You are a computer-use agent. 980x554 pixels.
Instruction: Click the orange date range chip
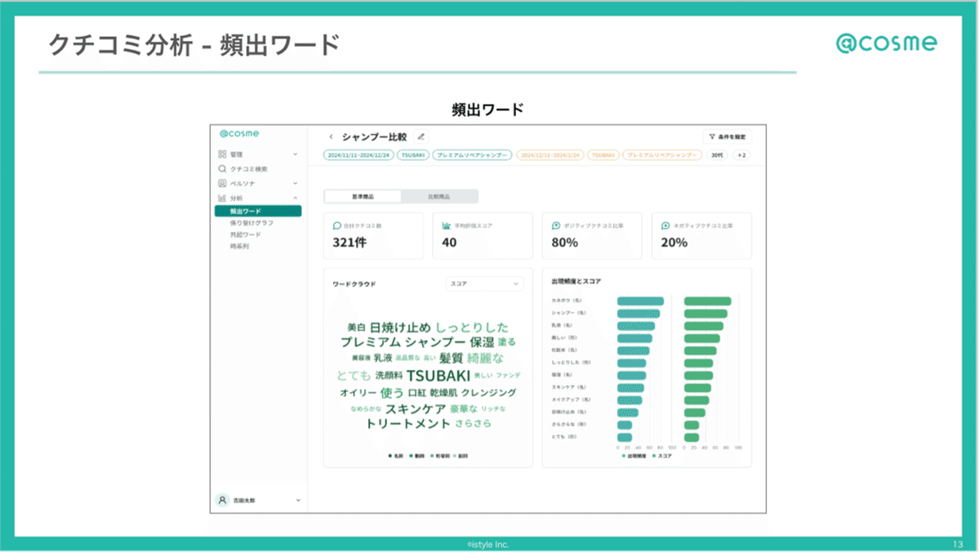tap(550, 154)
